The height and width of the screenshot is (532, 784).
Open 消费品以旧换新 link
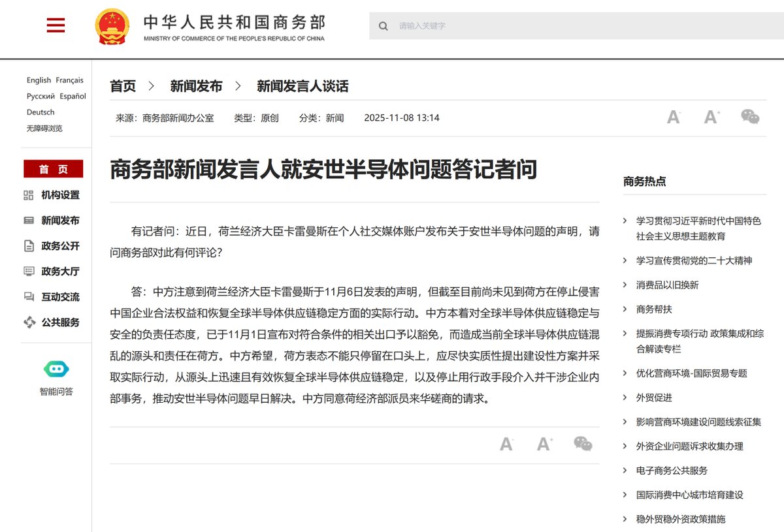[x=668, y=285]
